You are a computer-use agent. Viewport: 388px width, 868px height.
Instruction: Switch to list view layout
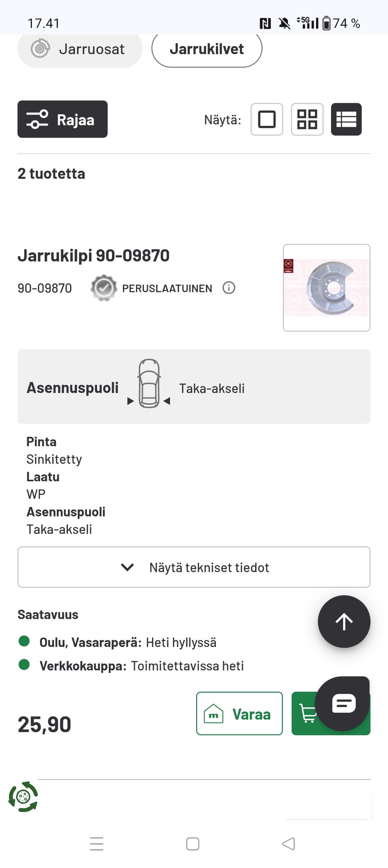346,119
